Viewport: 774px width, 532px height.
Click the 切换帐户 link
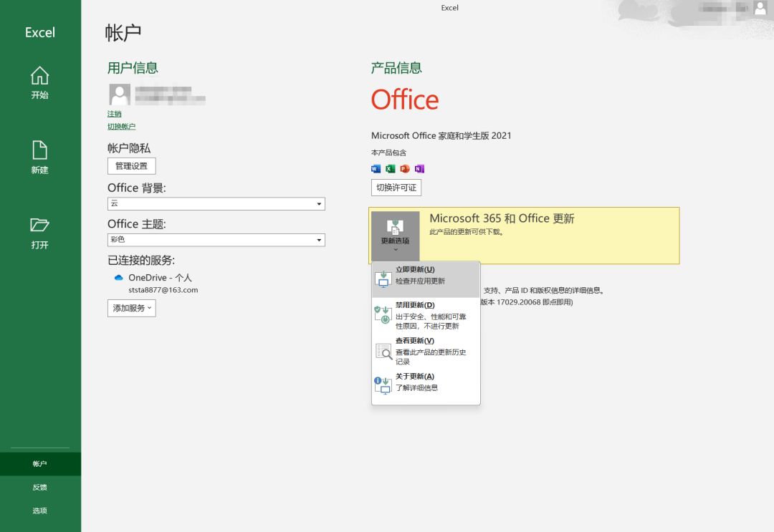121,127
